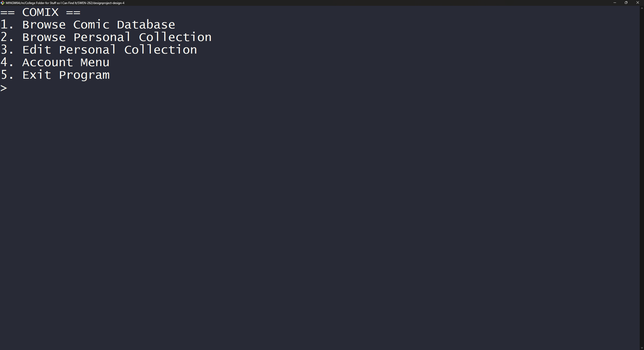Focus the terminal input prompt arrow
The image size is (644, 350).
pyautogui.click(x=4, y=88)
